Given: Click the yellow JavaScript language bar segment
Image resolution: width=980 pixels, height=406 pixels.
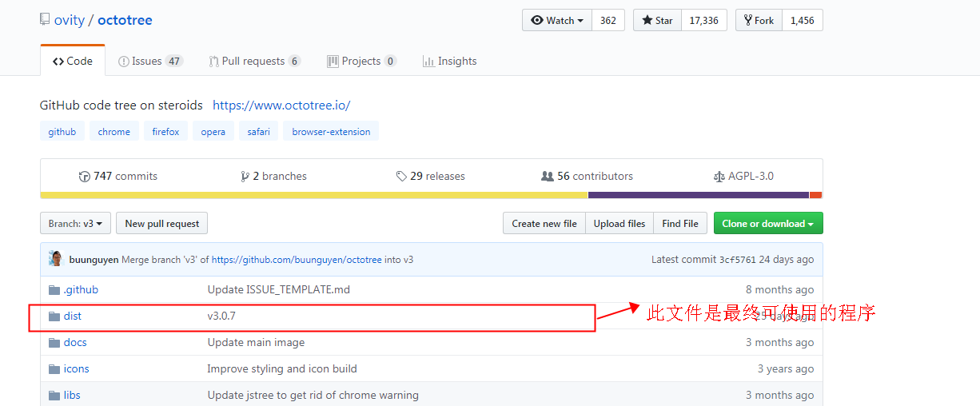Looking at the screenshot, I should (x=314, y=195).
